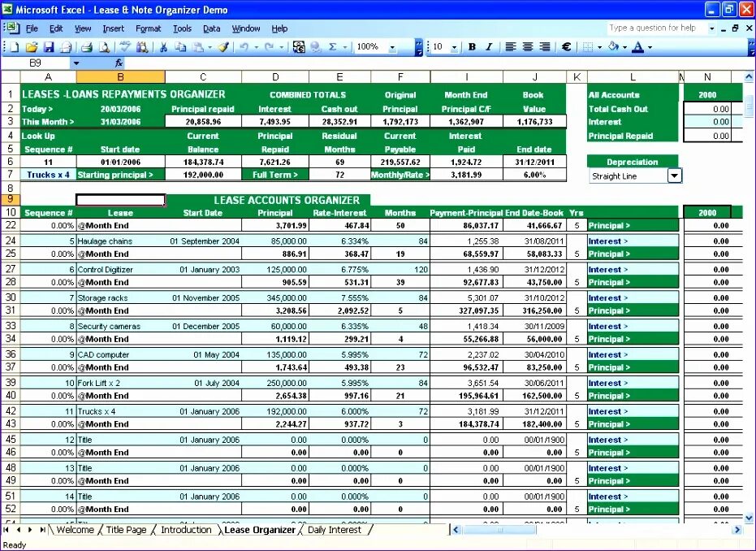
Task: Open the Format menu
Action: coord(148,28)
